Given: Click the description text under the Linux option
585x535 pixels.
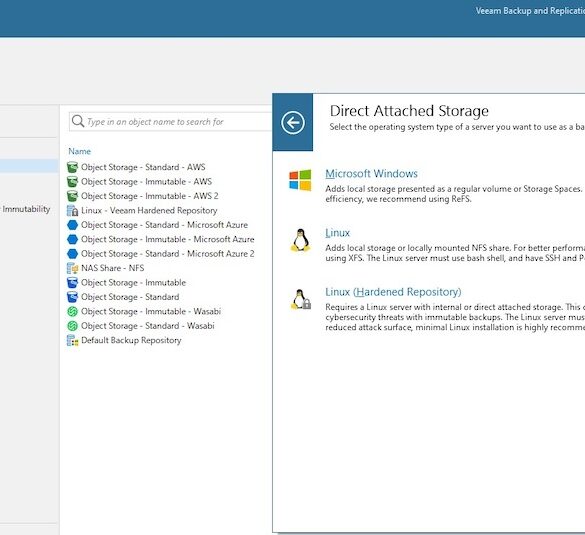Looking at the screenshot, I should (x=455, y=253).
